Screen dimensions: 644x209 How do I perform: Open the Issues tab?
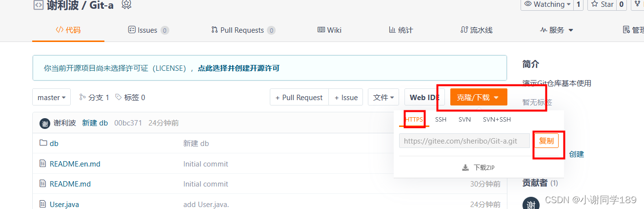pos(148,30)
